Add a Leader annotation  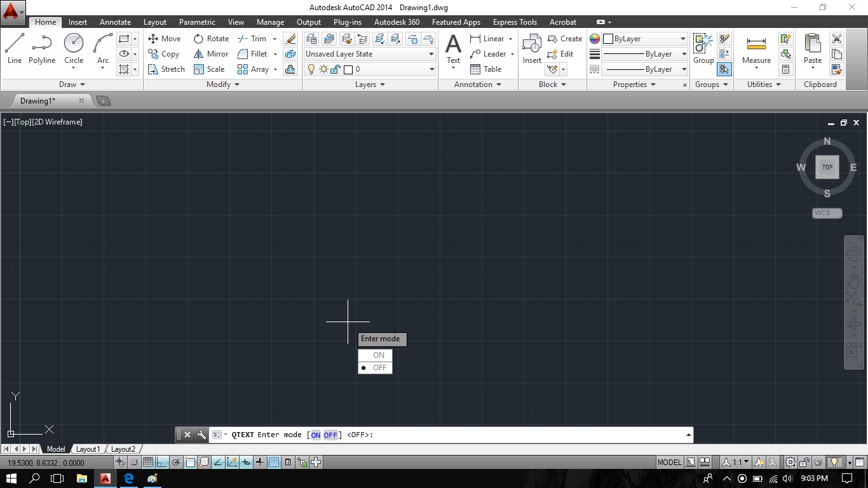pyautogui.click(x=488, y=54)
